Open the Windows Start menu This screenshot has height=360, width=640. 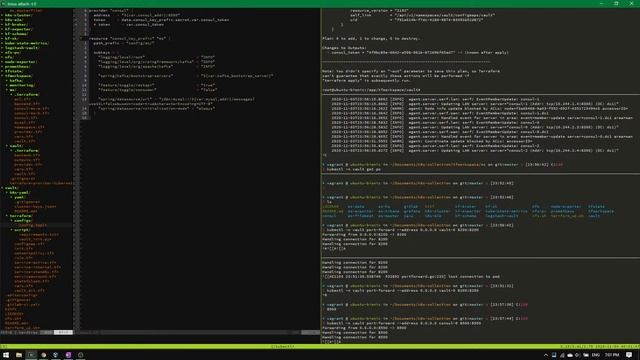6,355
